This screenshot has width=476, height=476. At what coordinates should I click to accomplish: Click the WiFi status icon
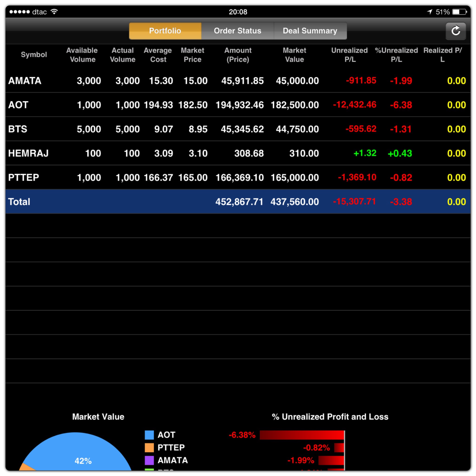coord(54,12)
